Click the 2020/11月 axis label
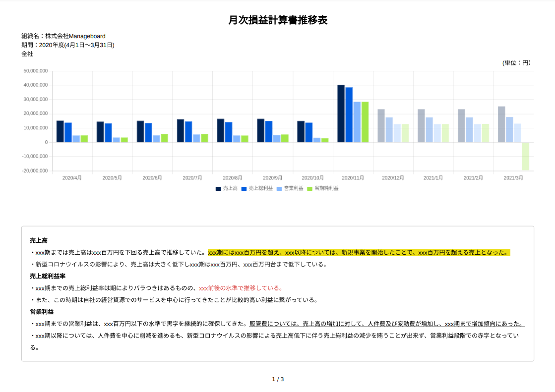Image resolution: width=555 pixels, height=392 pixels. click(x=353, y=178)
